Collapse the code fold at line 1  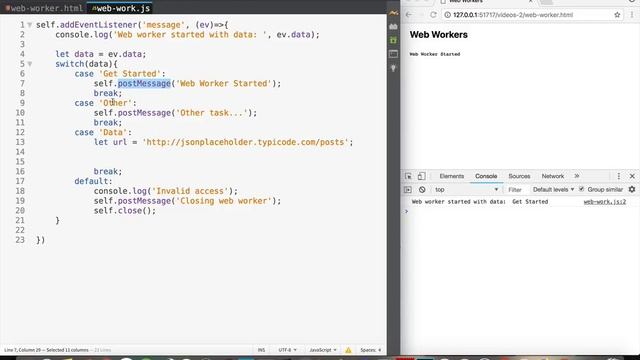[30, 25]
